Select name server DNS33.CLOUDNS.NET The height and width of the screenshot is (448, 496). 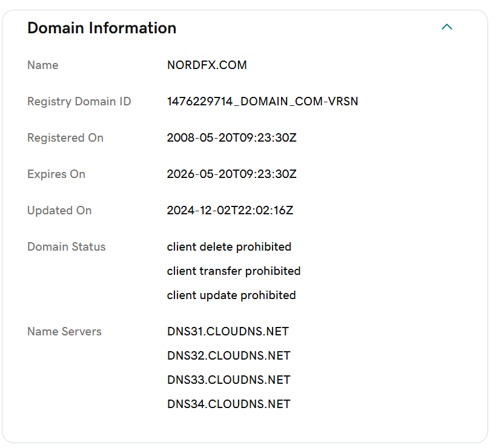click(229, 380)
